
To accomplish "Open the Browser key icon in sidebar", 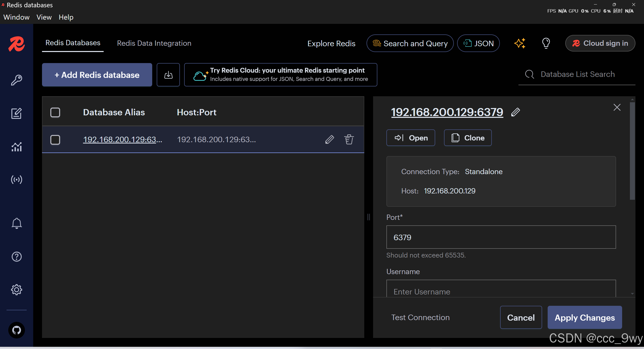I will [17, 80].
